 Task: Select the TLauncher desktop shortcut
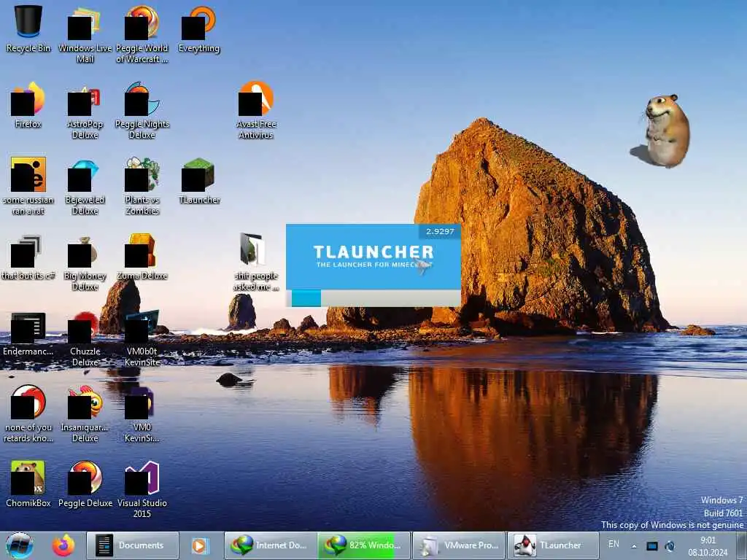click(199, 181)
